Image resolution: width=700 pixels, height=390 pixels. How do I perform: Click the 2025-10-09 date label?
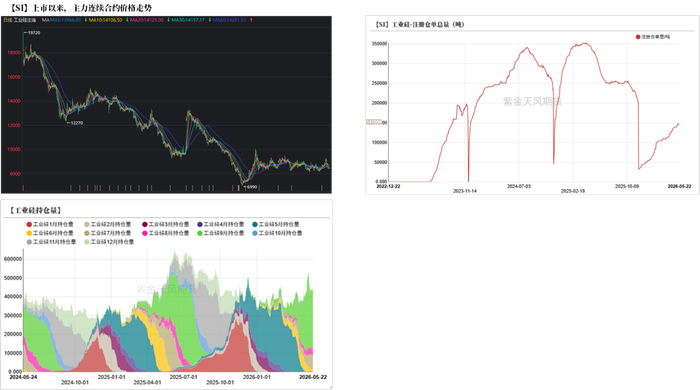[627, 186]
